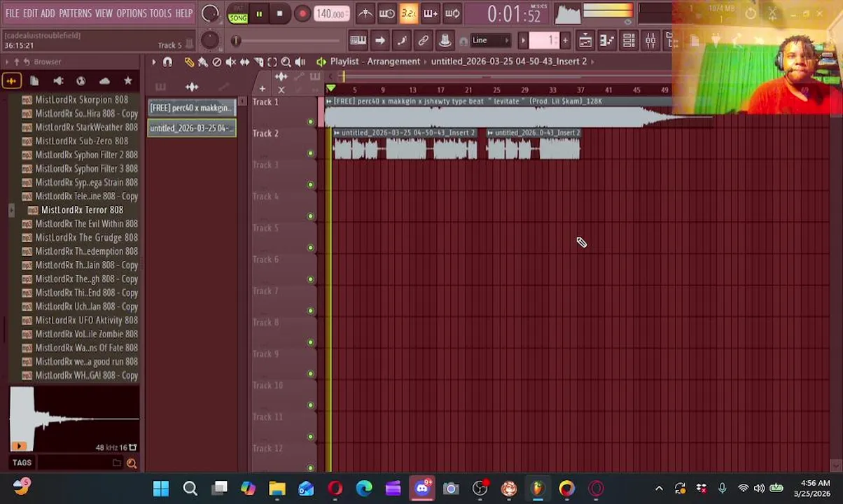Open the Channel rack view button

tap(628, 41)
